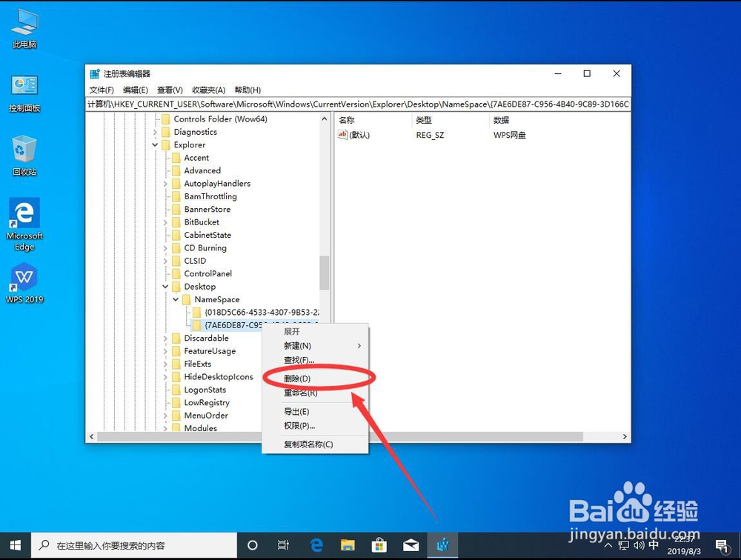Click the Registry Editor taskbar icon
Image resolution: width=741 pixels, height=560 pixels.
(443, 546)
